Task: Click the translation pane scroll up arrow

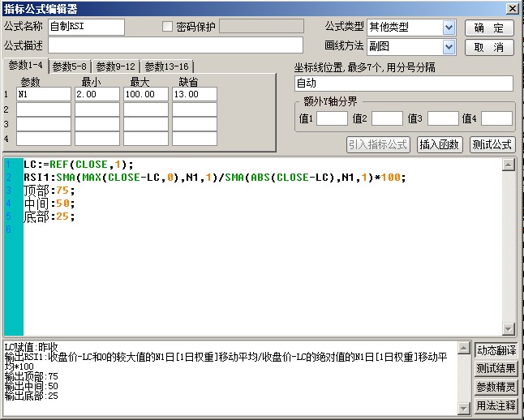Action: (463, 348)
